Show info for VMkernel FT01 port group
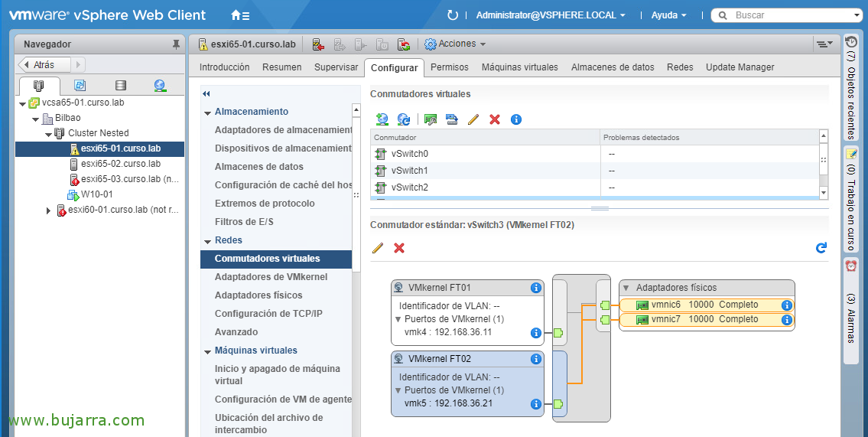This screenshot has height=437, width=868. [x=535, y=288]
